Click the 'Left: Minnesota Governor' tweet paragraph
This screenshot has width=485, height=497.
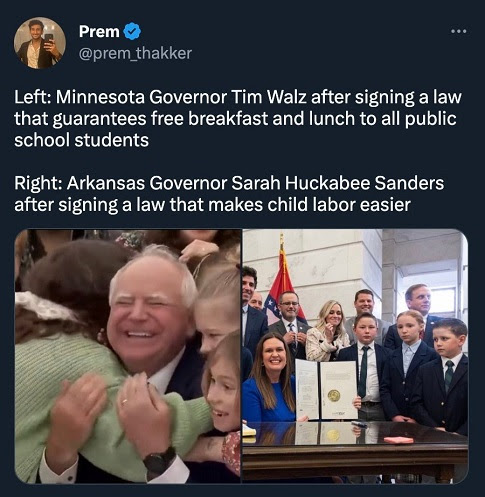[x=238, y=118]
